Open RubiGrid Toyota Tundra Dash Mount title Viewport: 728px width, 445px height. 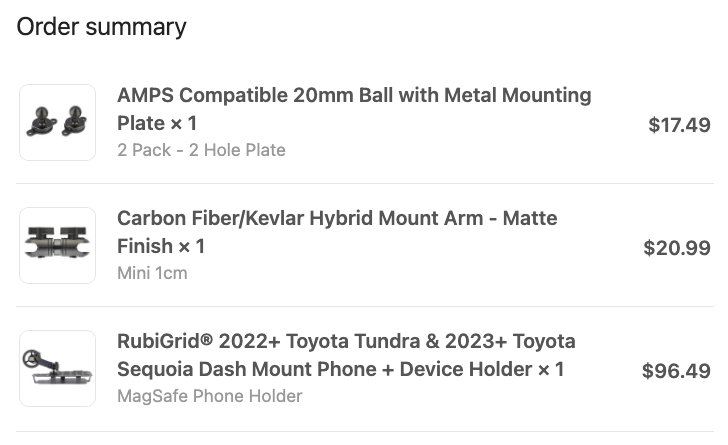(346, 355)
